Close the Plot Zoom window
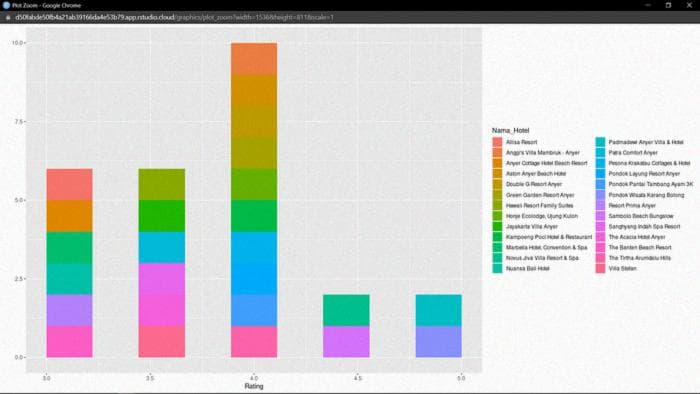 click(689, 5)
